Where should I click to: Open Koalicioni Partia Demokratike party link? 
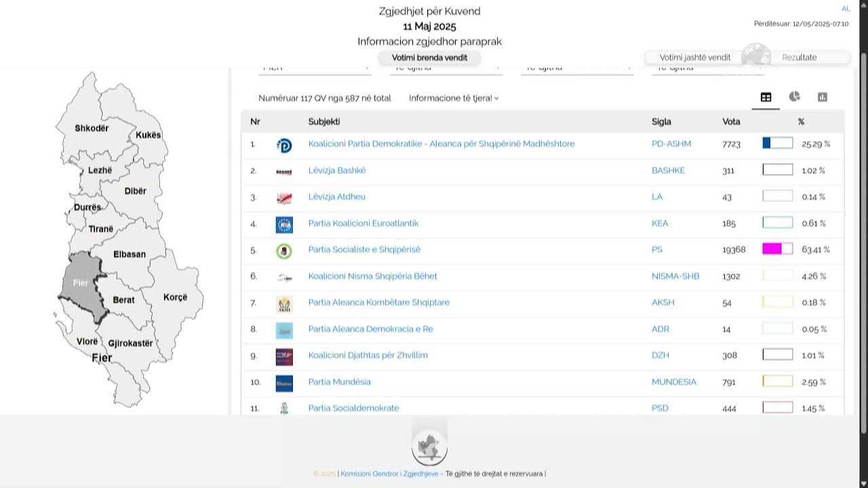coord(441,144)
